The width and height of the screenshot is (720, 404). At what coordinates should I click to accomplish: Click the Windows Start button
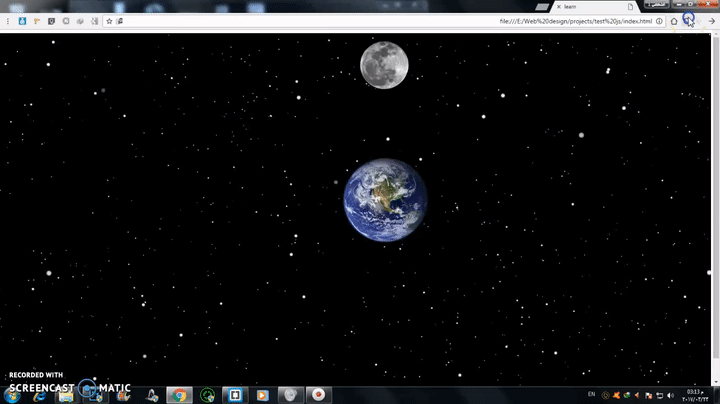[x=13, y=394]
